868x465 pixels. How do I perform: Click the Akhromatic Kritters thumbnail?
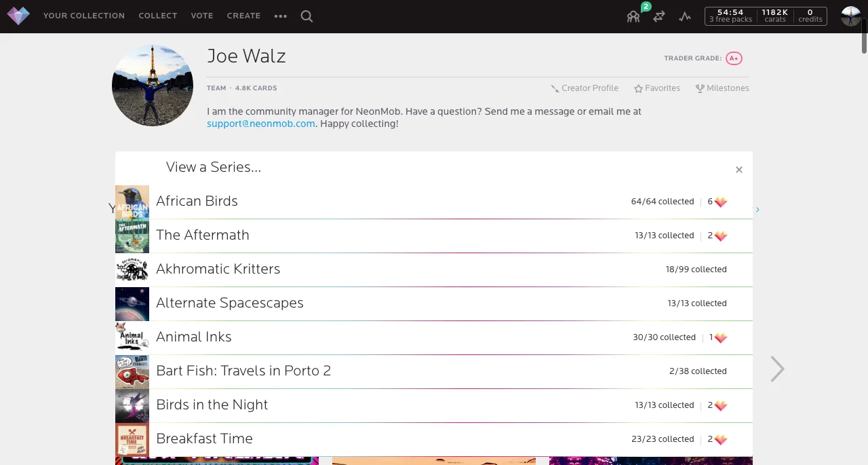[x=132, y=269]
